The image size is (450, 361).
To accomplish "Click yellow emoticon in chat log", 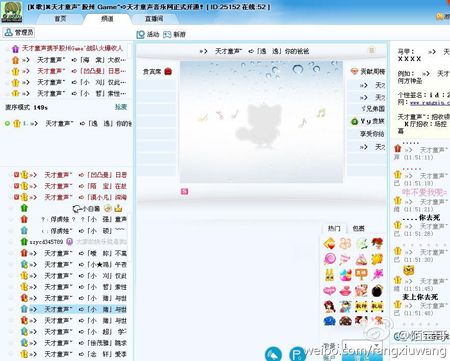I will tap(409, 270).
